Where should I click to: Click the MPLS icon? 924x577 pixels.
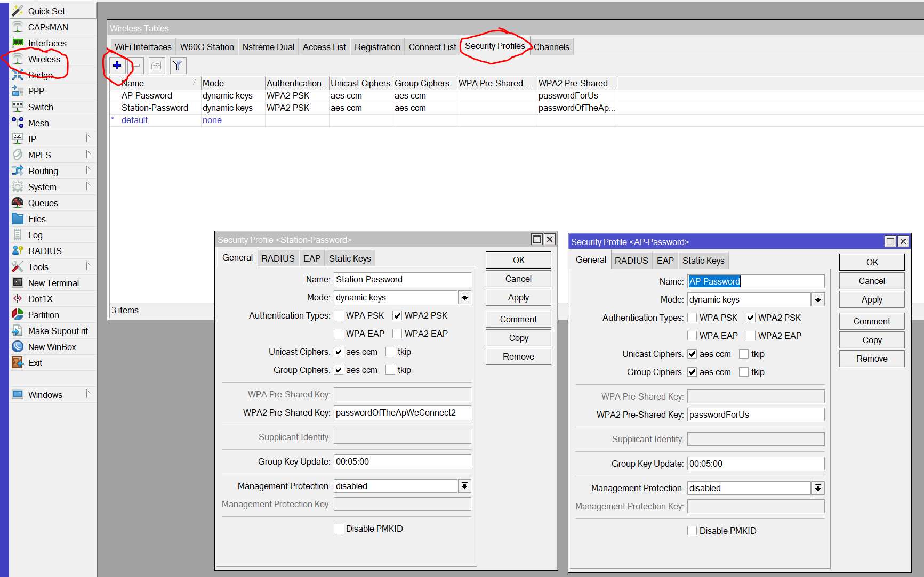(18, 155)
